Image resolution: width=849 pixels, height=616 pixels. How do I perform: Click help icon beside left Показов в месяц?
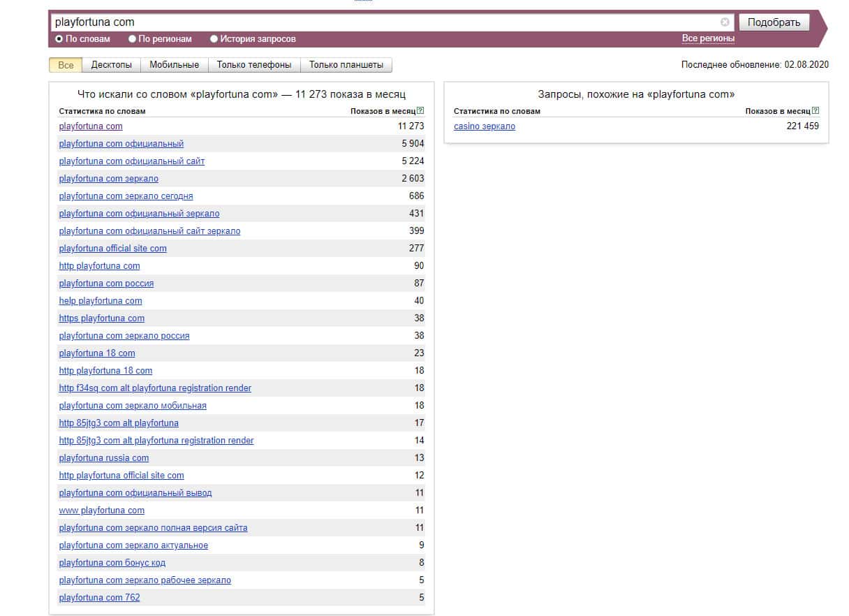420,111
